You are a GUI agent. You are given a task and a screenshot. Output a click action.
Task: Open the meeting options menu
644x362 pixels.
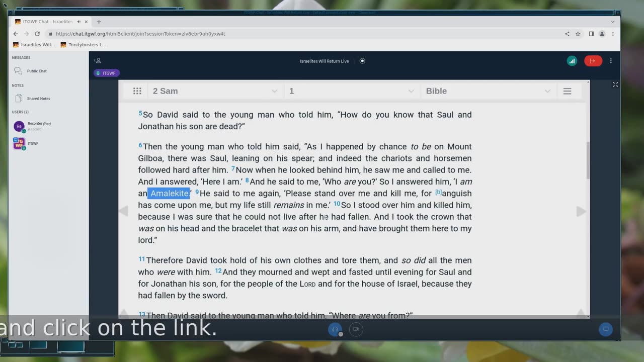611,61
